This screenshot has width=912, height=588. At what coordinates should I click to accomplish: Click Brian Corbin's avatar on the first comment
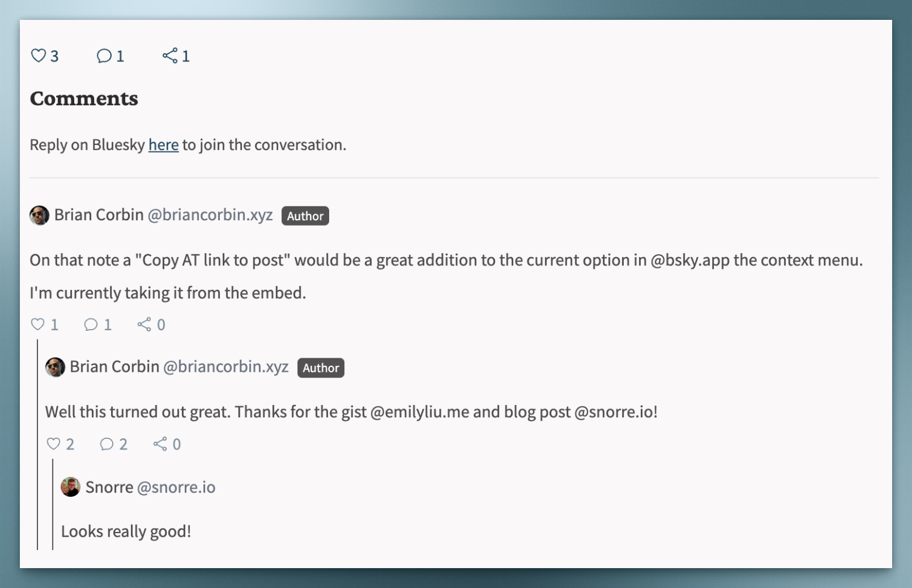(x=40, y=215)
